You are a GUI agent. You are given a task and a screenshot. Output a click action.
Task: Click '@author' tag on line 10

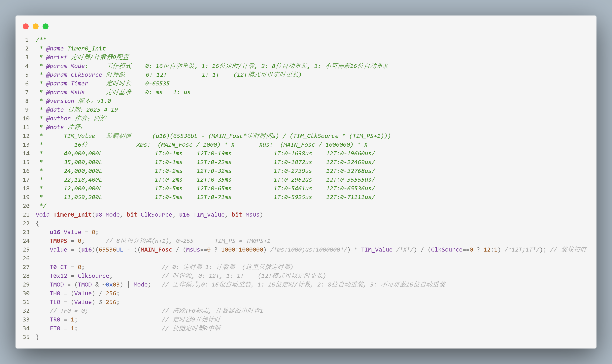tap(58, 118)
